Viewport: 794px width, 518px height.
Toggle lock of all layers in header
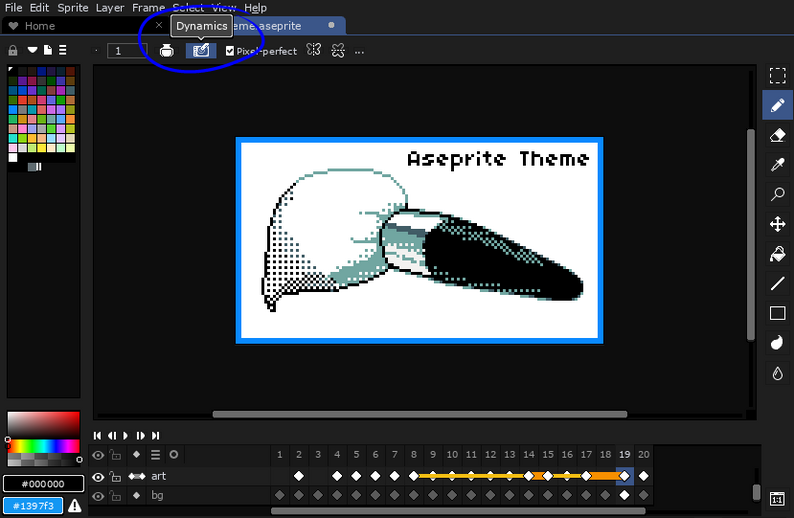coord(115,455)
